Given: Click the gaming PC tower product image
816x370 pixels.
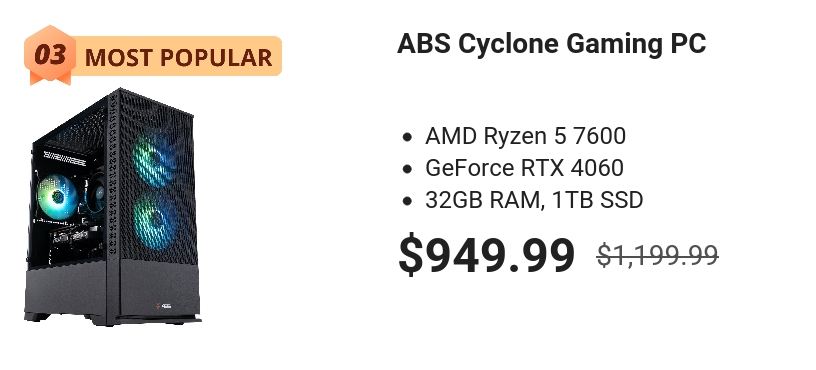Looking at the screenshot, I should pos(112,207).
